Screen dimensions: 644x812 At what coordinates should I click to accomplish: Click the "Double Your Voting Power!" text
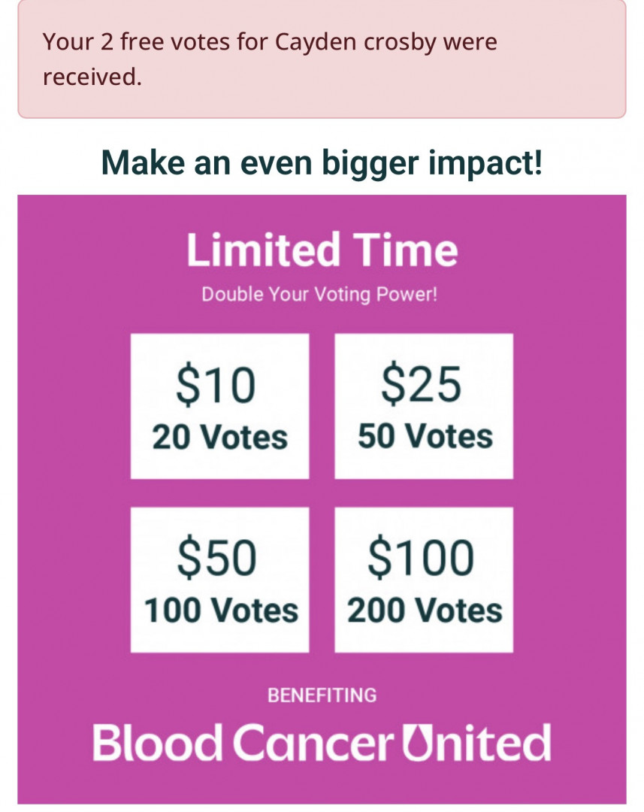(319, 294)
